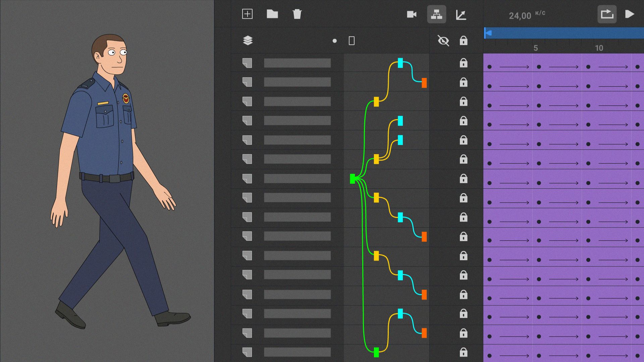
Task: Select the first keyframe dot in the top timeline row
Action: (x=489, y=67)
